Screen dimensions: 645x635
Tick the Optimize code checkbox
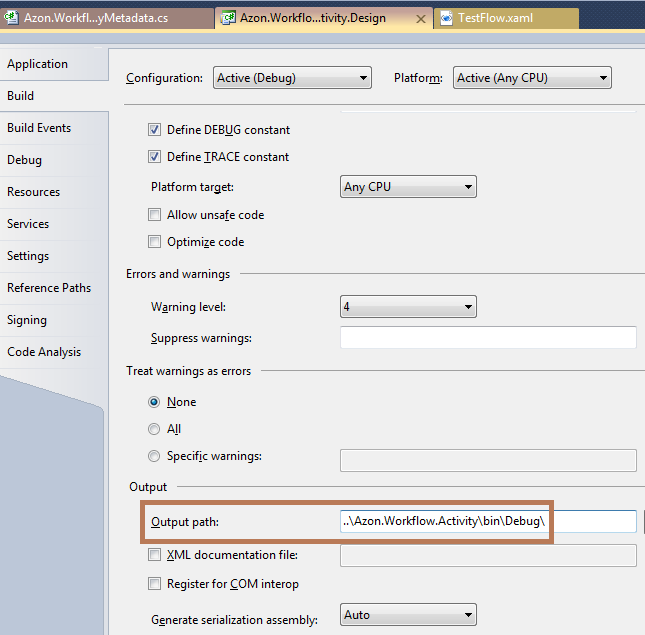coord(155,242)
